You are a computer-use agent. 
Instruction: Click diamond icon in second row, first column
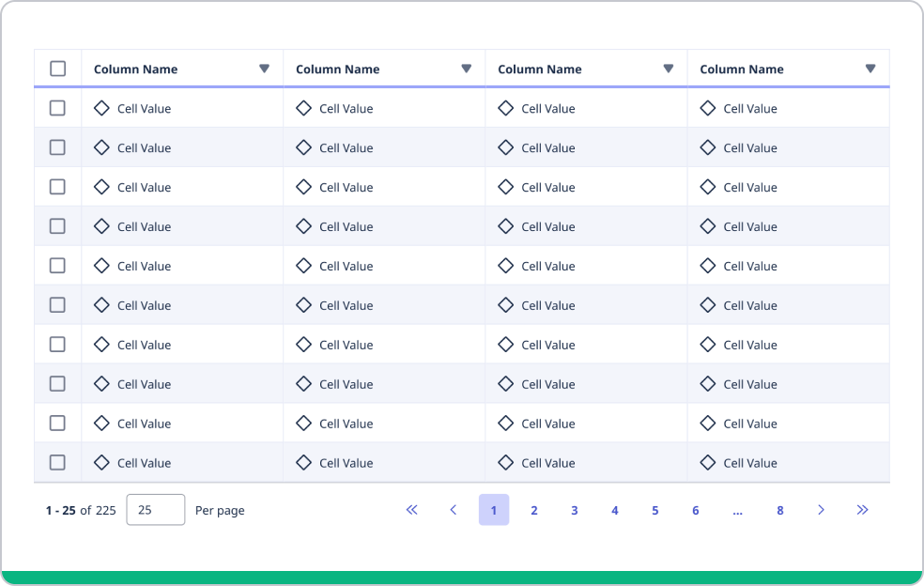[x=102, y=147]
